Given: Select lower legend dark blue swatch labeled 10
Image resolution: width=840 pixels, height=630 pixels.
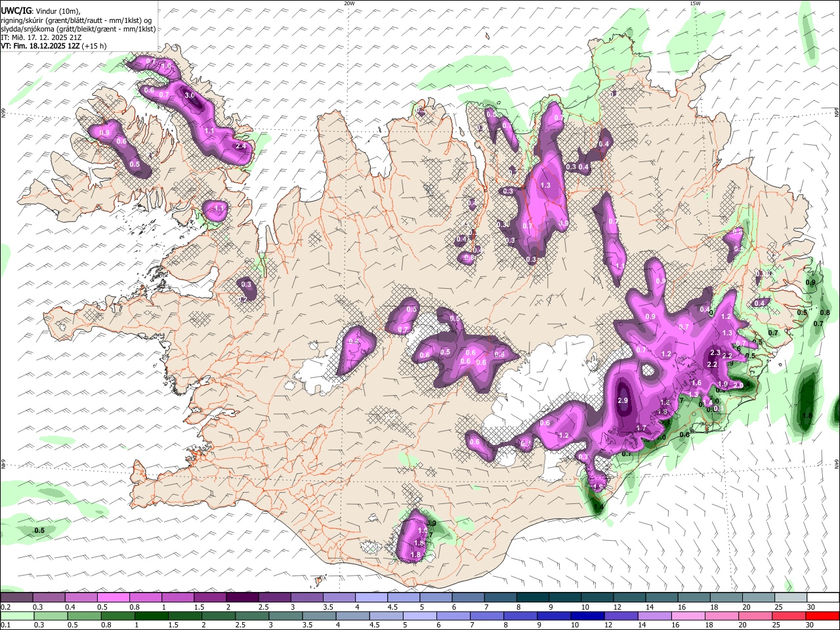Looking at the screenshot, I should tap(587, 616).
